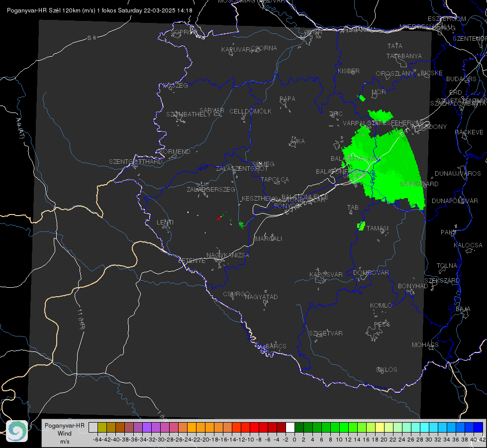Click the TATABANYA city label

(x=404, y=56)
